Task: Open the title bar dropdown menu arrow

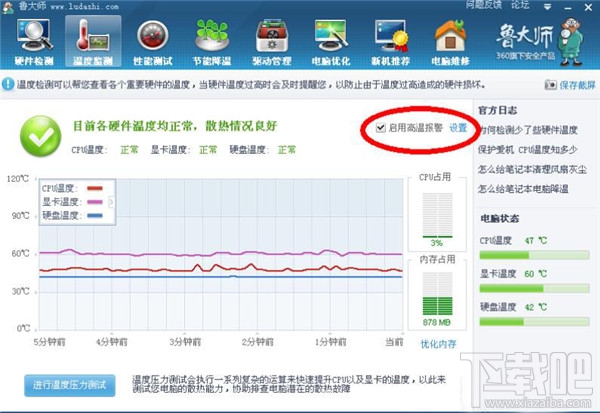Action: pyautogui.click(x=548, y=7)
